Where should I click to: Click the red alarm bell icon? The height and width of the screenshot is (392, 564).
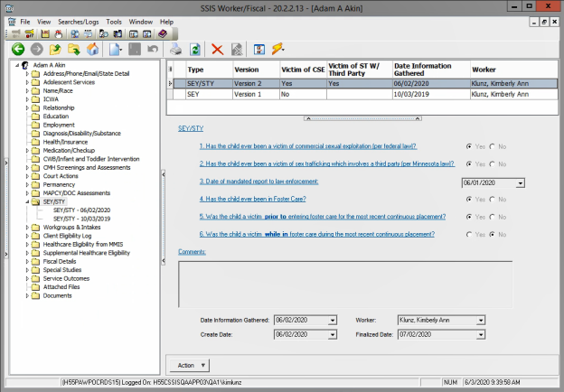(x=58, y=33)
